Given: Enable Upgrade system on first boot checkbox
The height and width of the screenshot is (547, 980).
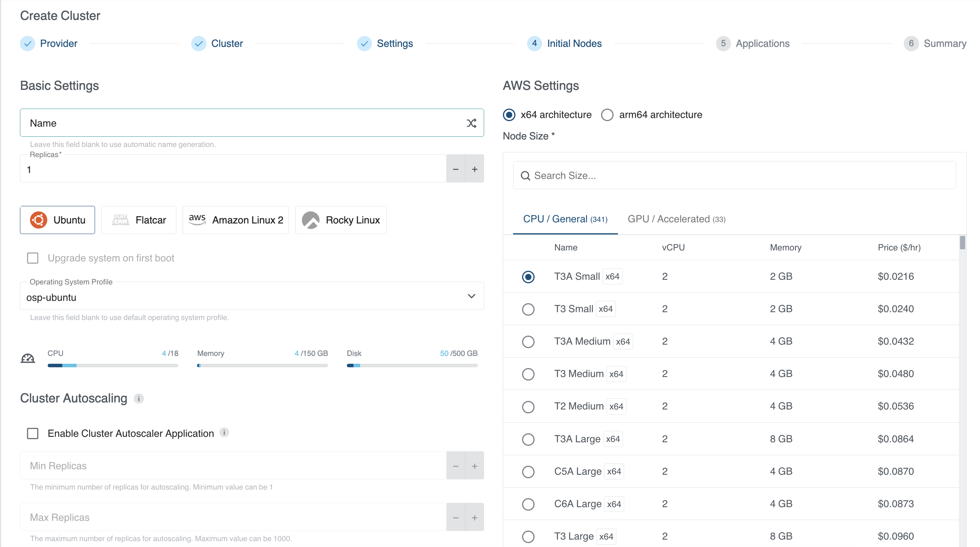Looking at the screenshot, I should 33,258.
